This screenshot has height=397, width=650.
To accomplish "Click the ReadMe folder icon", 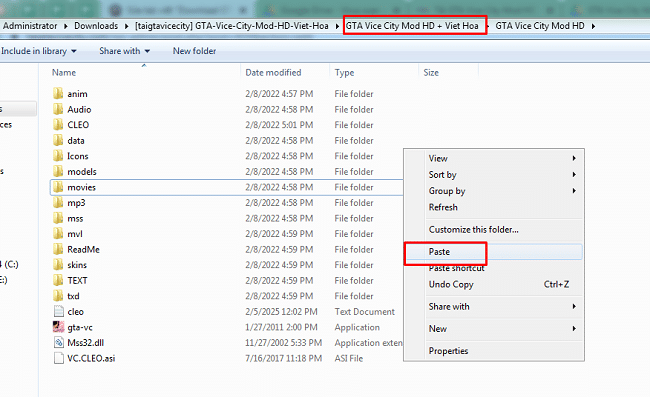I will click(x=58, y=249).
